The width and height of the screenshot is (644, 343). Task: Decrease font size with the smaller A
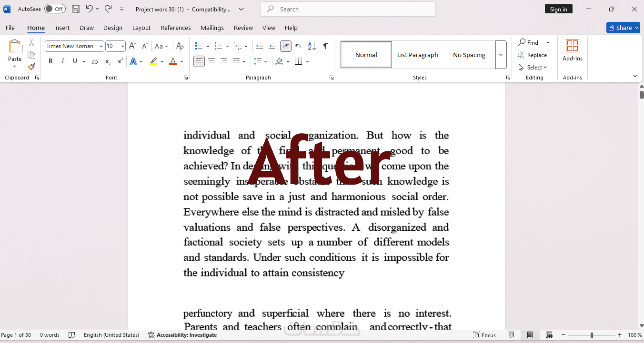point(145,46)
